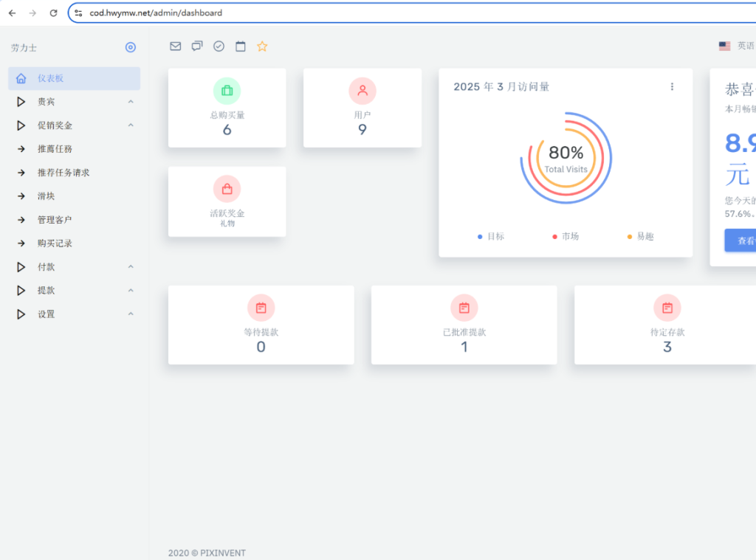Click the browser forward arrow
This screenshot has width=756, height=560.
tap(32, 13)
